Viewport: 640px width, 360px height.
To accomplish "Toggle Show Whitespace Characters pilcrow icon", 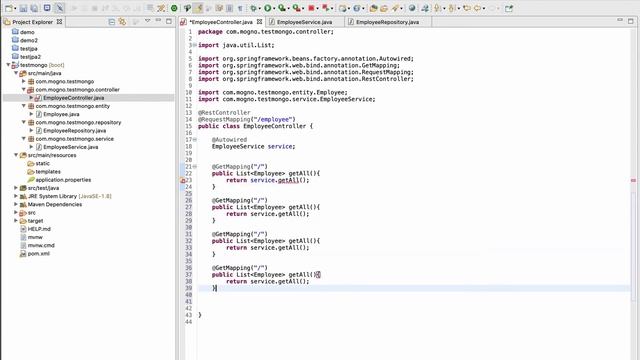I will [x=240, y=8].
